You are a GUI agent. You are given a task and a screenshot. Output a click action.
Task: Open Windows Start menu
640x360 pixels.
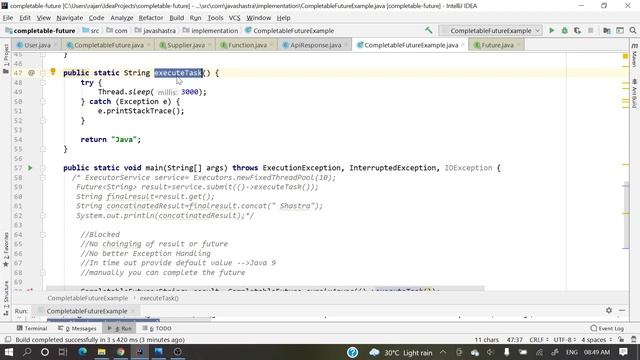coord(8,352)
